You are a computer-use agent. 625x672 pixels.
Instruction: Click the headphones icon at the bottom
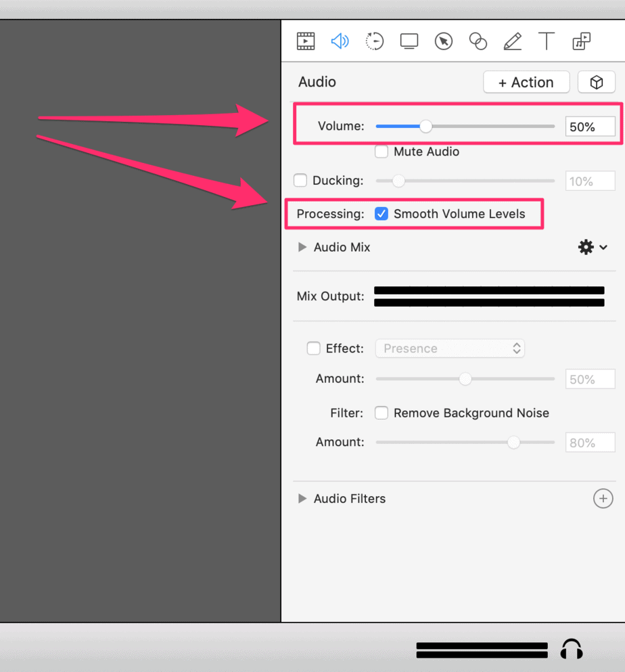tap(572, 648)
